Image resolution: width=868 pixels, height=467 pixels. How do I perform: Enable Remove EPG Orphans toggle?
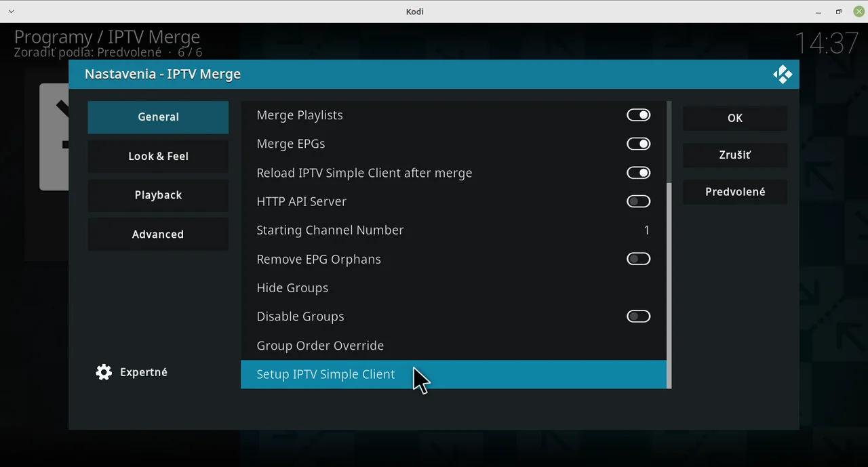[638, 259]
